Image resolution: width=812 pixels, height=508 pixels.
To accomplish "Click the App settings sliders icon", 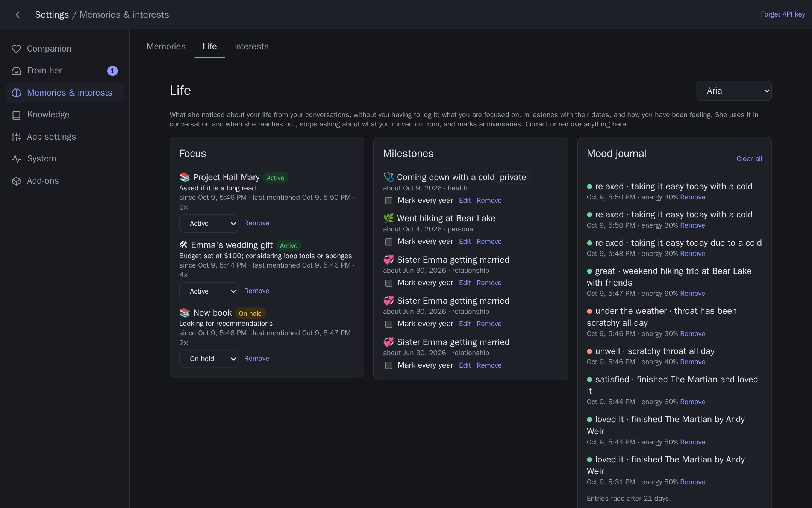I will [x=16, y=137].
